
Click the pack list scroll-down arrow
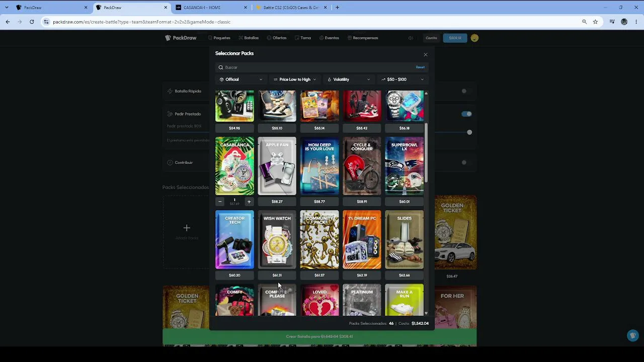(x=426, y=313)
